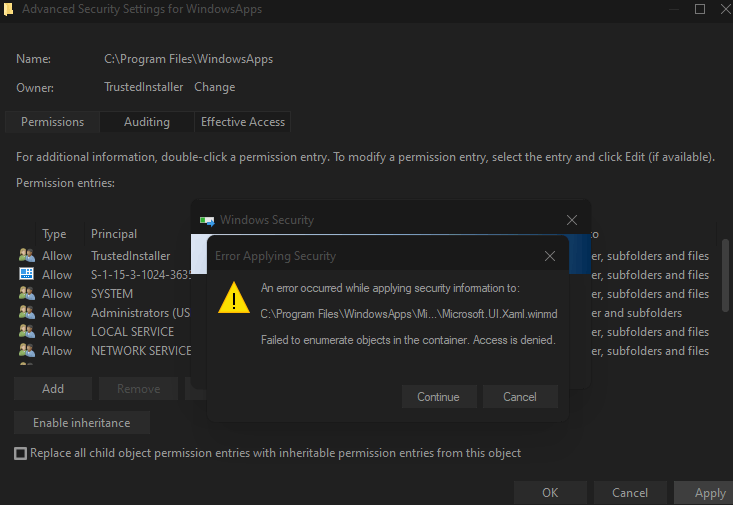Toggle Replace all child object permission entries checkbox
This screenshot has height=505, width=733.
(x=21, y=454)
